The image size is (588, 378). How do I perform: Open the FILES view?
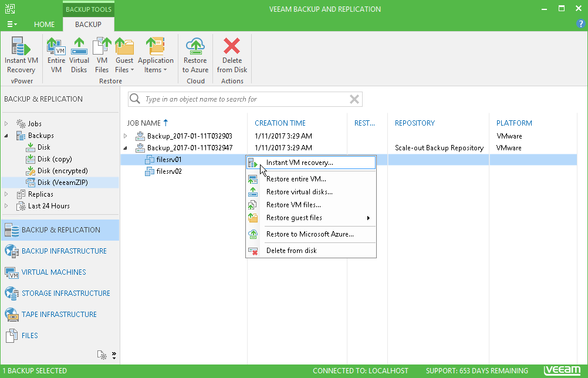click(60, 336)
